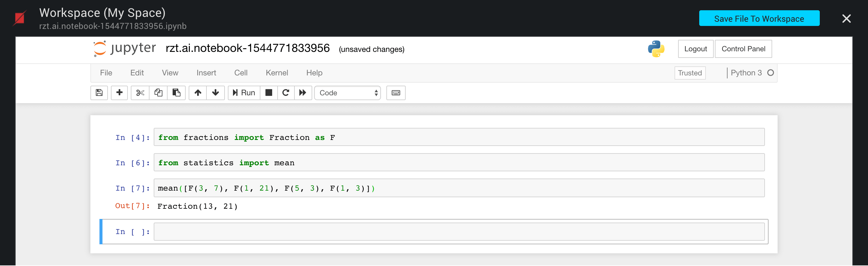868x266 pixels.
Task: Open the Help menu
Action: tap(314, 73)
